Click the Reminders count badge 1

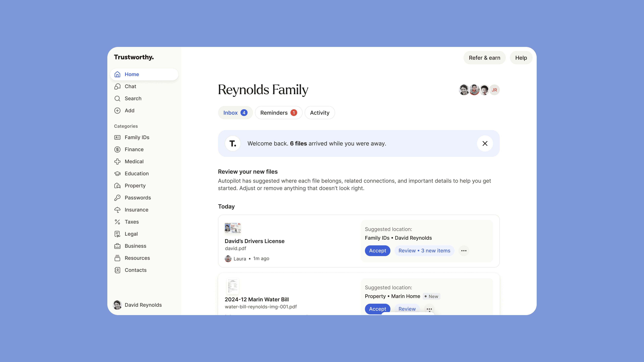pyautogui.click(x=293, y=113)
